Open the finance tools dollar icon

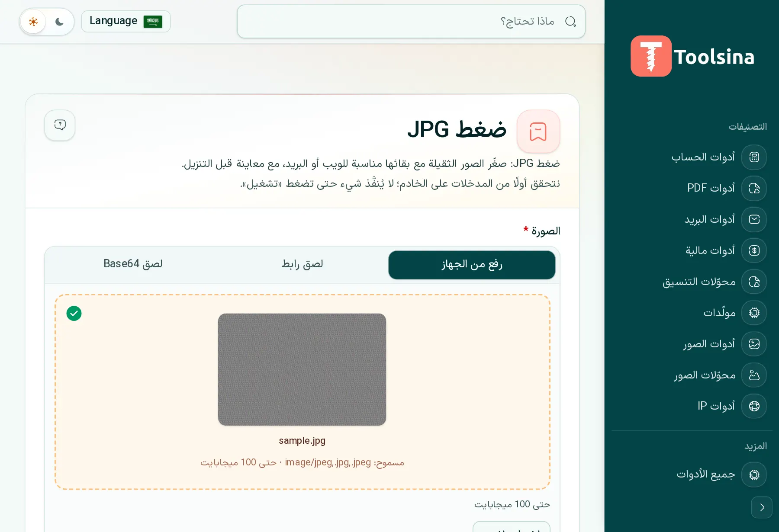point(754,250)
